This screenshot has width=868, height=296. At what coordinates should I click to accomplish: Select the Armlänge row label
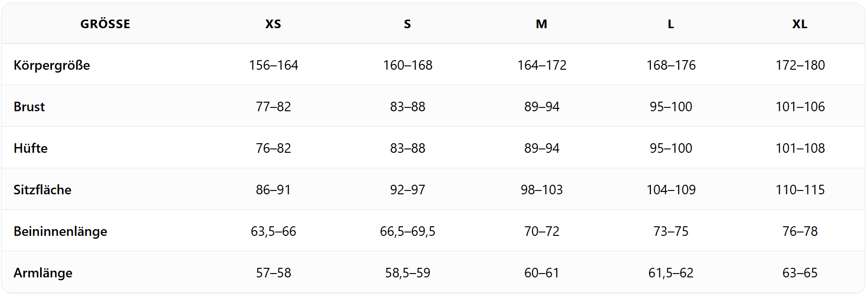43,273
